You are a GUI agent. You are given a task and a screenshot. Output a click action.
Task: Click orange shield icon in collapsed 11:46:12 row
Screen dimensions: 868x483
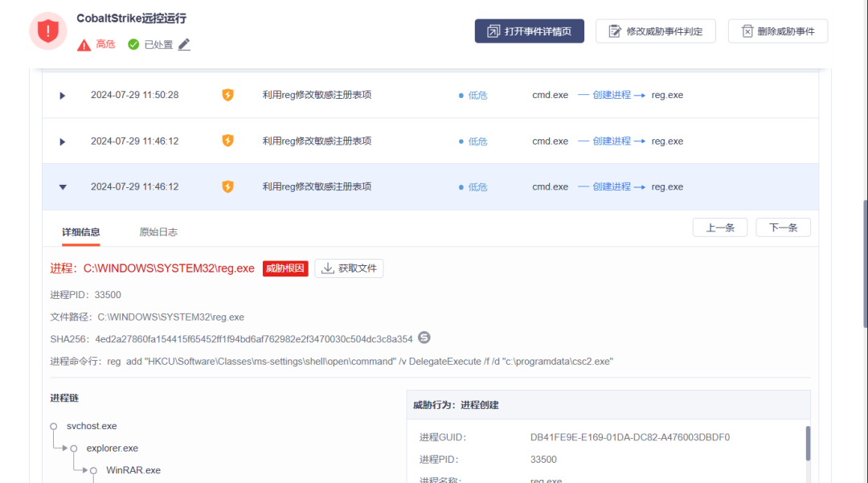227,141
